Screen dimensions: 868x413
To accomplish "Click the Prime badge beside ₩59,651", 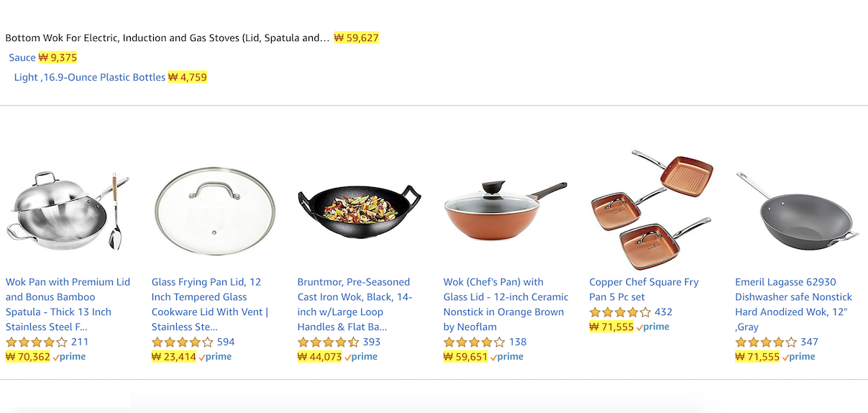I will (x=508, y=357).
